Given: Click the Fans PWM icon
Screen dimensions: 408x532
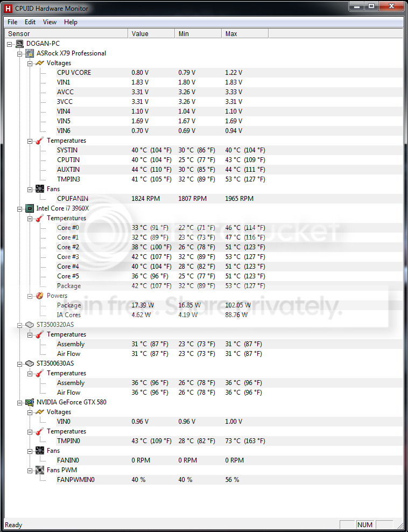Looking at the screenshot, I should (40, 470).
